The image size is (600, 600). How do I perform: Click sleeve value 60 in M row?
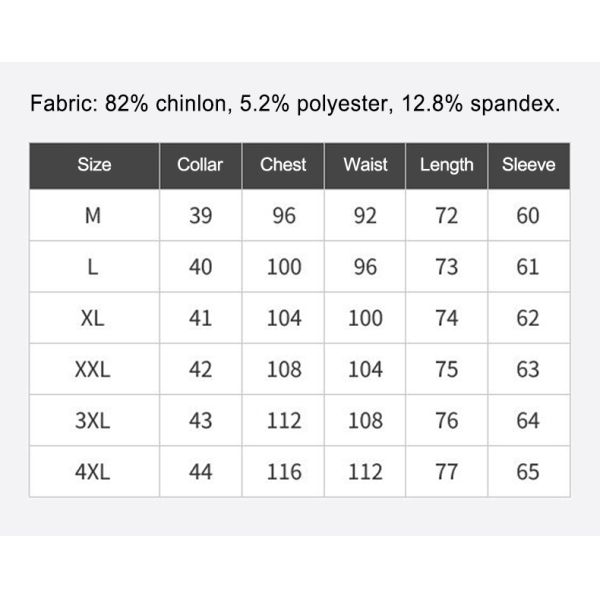pos(528,216)
